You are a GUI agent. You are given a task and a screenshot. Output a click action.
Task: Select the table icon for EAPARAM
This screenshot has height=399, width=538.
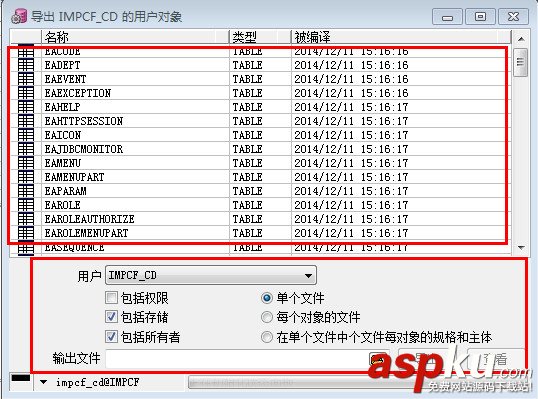tap(26, 191)
